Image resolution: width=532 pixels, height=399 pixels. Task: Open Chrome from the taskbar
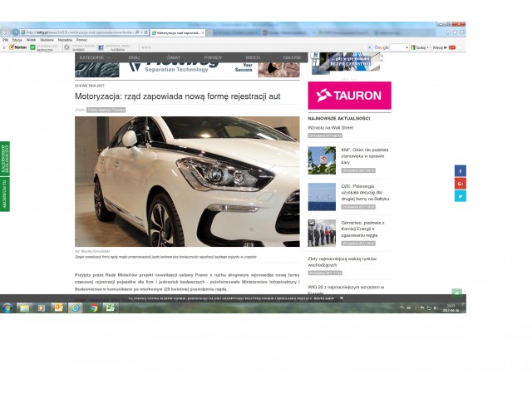93,308
